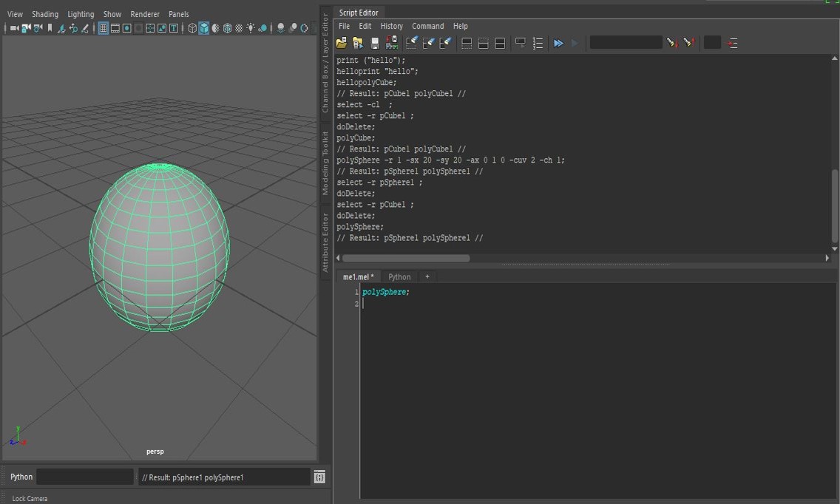Toggle smooth shade all cube icon
The image size is (840, 504).
click(203, 28)
